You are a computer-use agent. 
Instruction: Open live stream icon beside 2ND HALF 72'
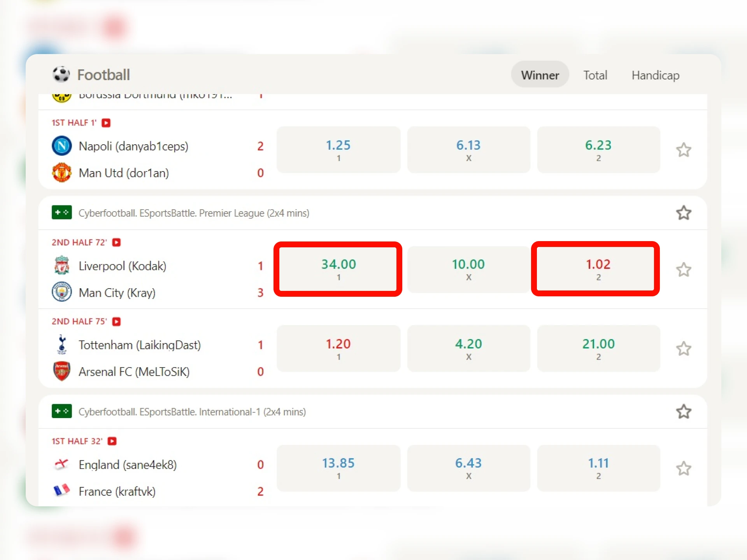(116, 242)
